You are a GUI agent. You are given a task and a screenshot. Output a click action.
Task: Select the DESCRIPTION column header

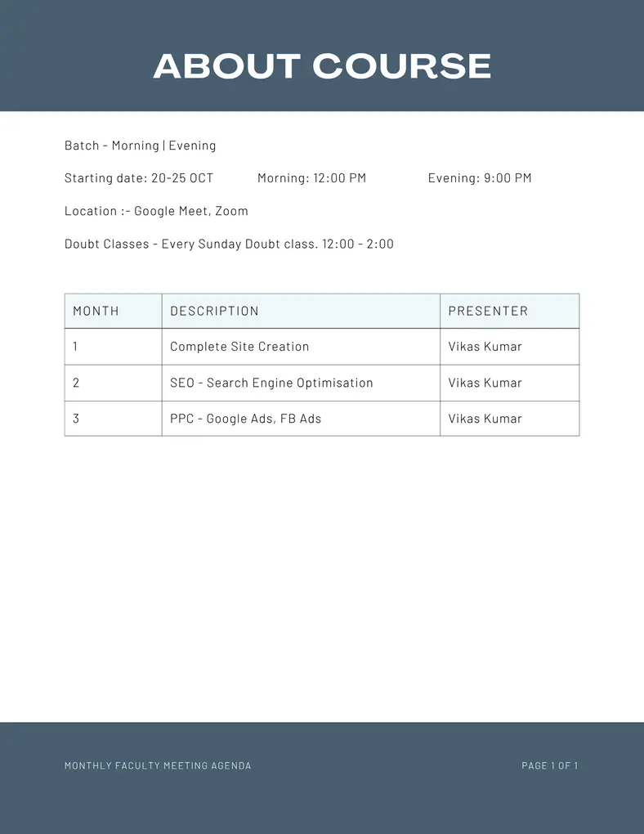(214, 312)
